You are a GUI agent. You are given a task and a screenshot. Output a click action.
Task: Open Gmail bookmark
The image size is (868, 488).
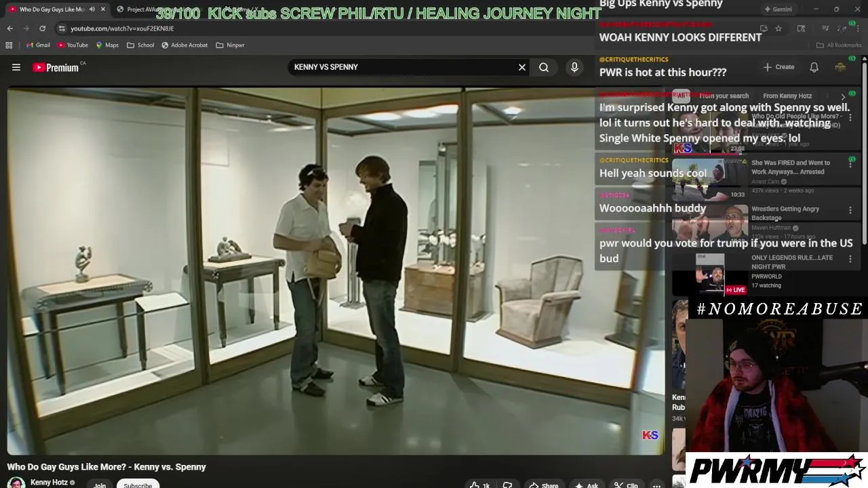pos(38,45)
